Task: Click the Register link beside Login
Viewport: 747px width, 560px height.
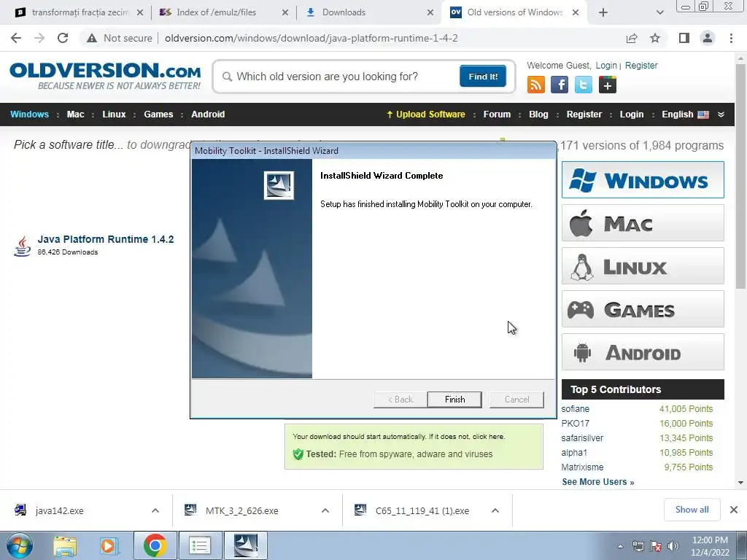Action: coord(640,66)
